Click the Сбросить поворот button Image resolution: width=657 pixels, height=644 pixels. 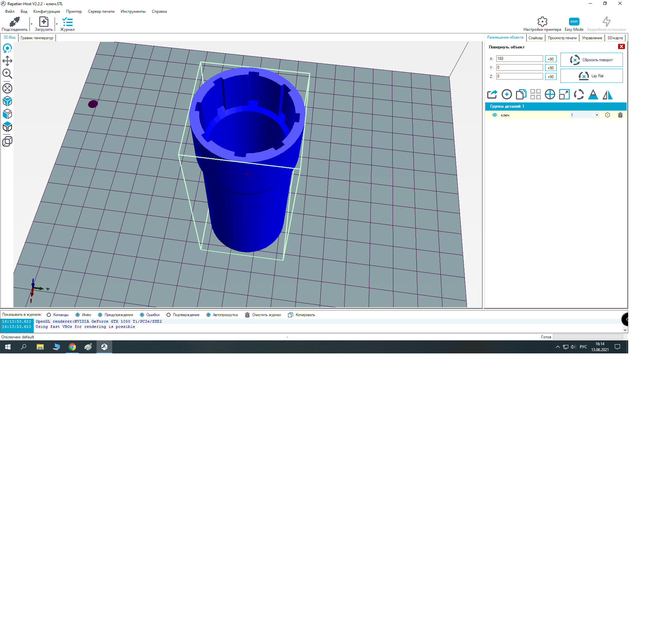[x=591, y=60]
